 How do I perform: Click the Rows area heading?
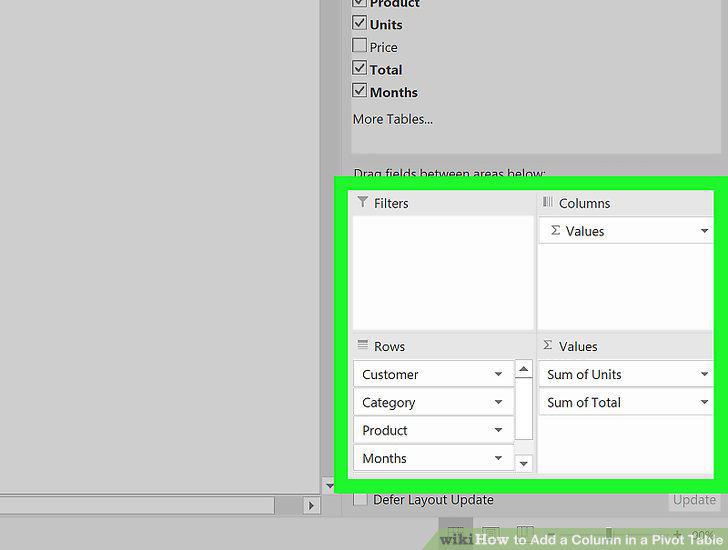pos(389,346)
